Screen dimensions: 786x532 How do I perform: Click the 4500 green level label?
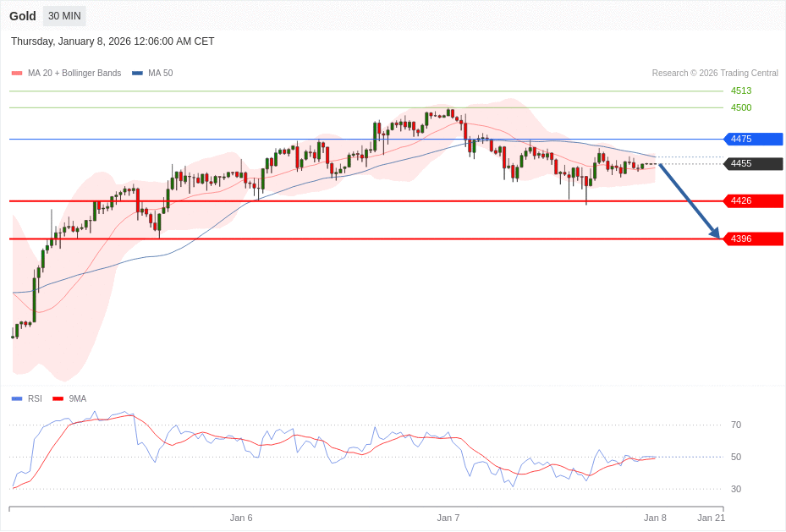(740, 107)
